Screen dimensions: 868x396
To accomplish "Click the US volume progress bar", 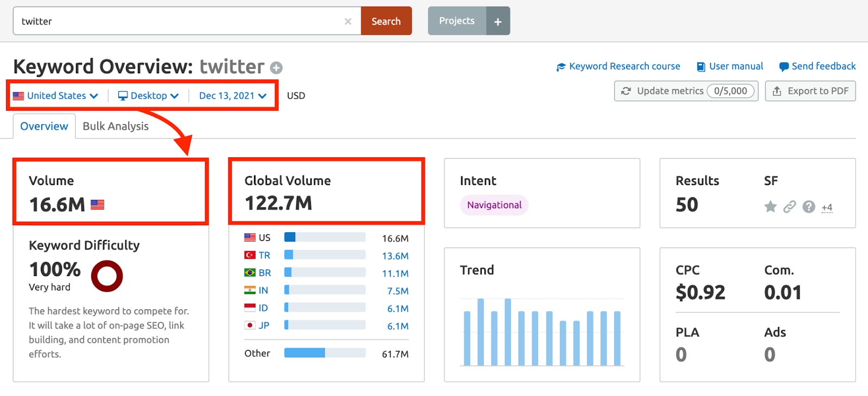I will (x=325, y=237).
